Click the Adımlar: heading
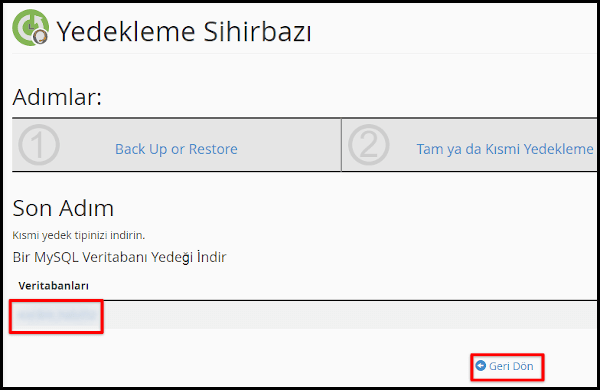 coord(57,97)
